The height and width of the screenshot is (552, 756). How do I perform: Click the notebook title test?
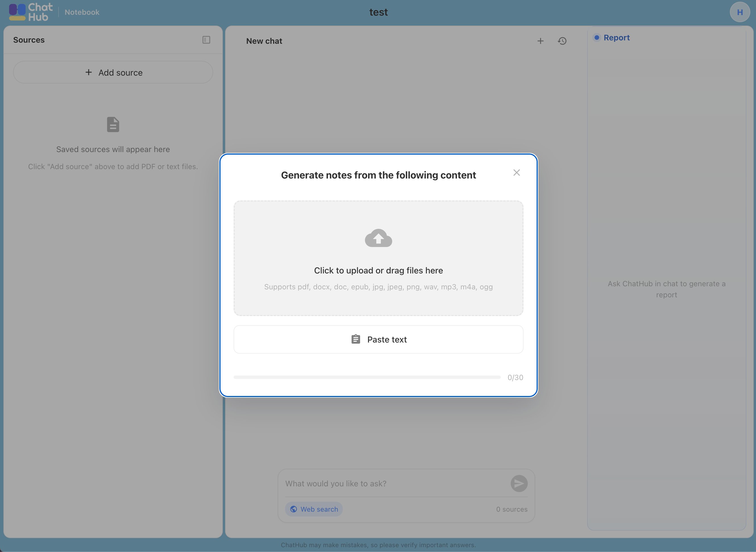[x=379, y=12]
